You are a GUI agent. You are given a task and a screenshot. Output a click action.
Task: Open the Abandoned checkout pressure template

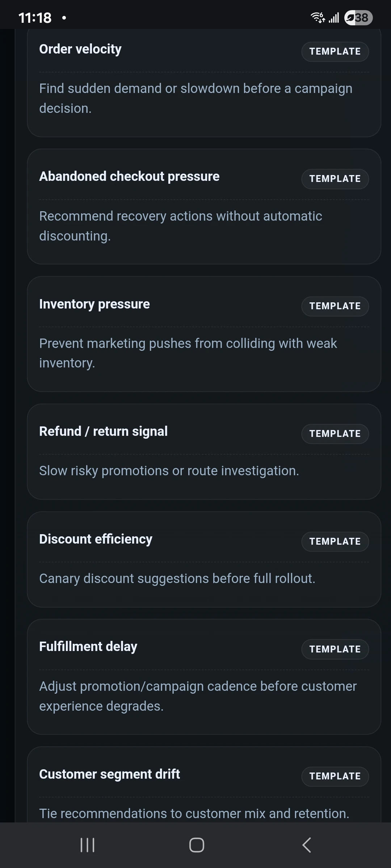(335, 179)
